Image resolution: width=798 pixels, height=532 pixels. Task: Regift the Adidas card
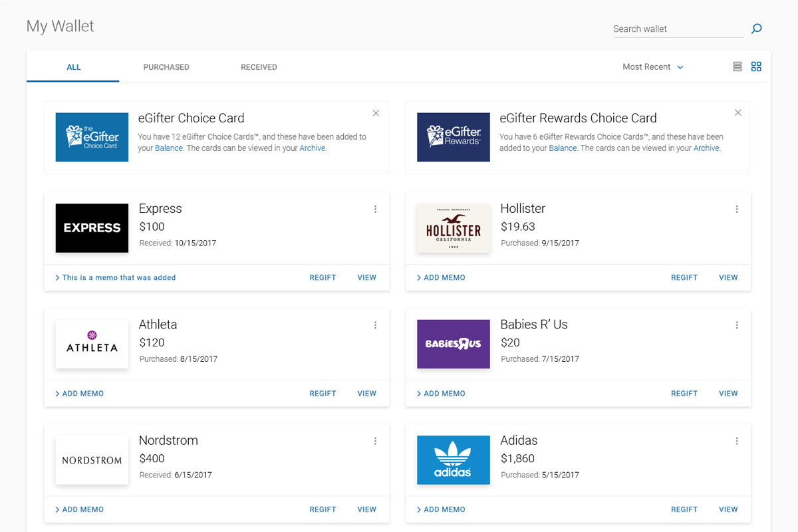click(x=684, y=509)
